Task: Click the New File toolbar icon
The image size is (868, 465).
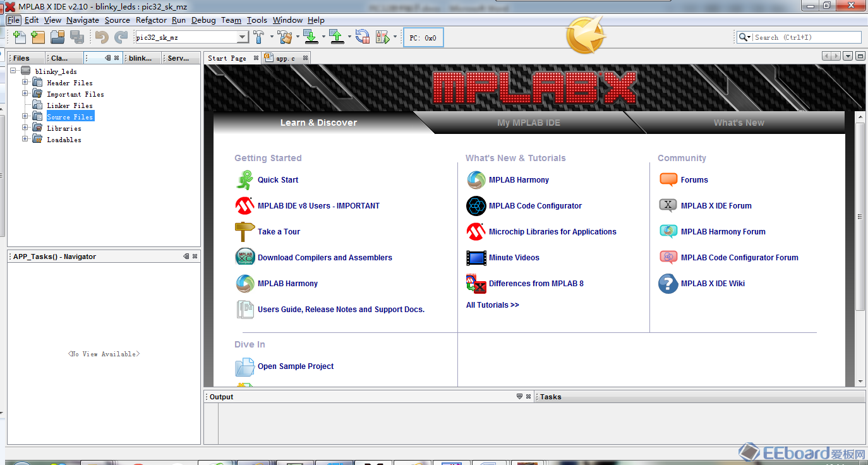Action: (x=20, y=37)
